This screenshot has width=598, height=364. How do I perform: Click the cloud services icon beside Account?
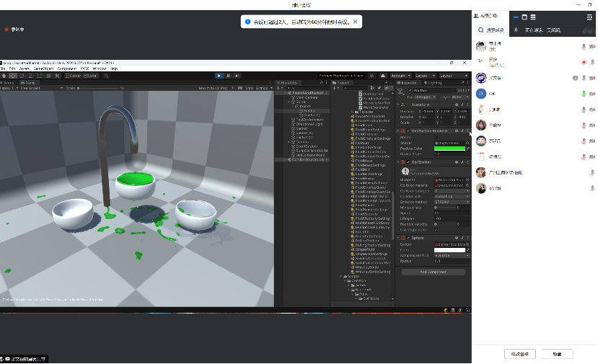click(x=384, y=75)
